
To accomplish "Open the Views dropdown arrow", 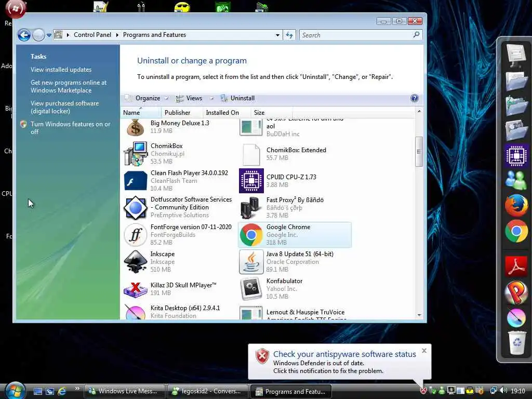I will coord(211,98).
